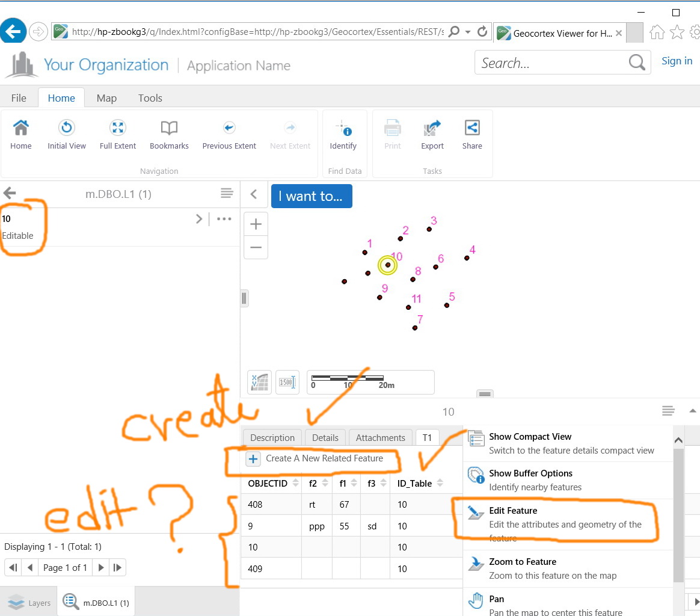This screenshot has width=700, height=616.
Task: Click the Home toolbar icon
Action: [x=21, y=135]
